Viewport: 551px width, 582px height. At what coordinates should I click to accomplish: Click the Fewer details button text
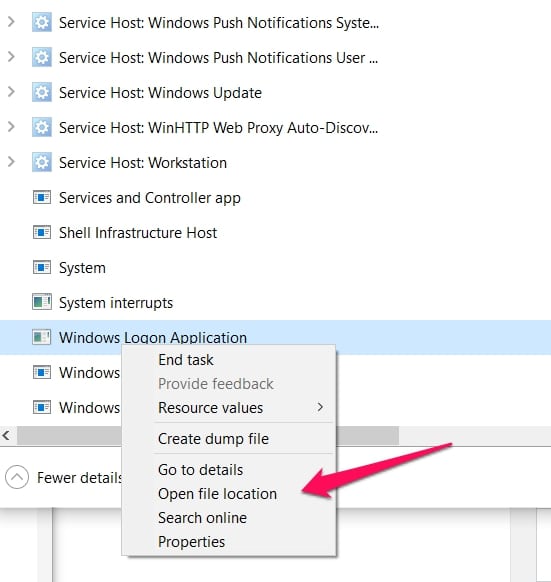pos(79,478)
